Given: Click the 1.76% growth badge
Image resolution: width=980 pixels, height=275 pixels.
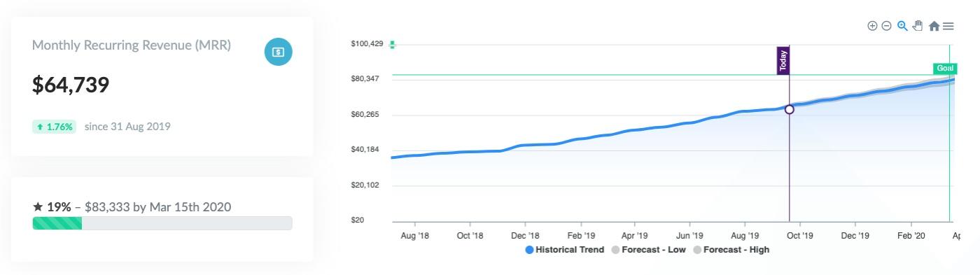Looking at the screenshot, I should (54, 127).
